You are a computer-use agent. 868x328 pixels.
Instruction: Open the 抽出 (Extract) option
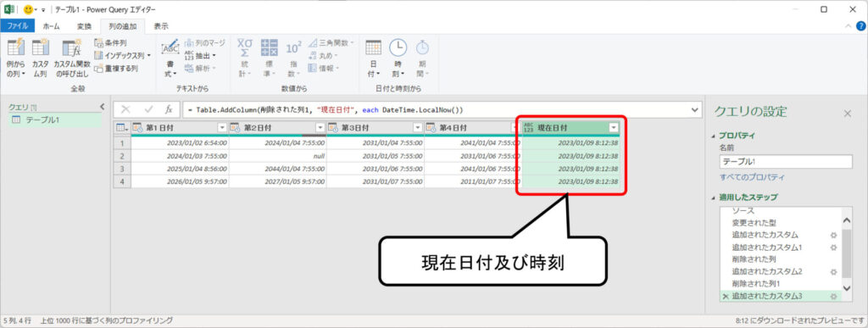click(200, 55)
